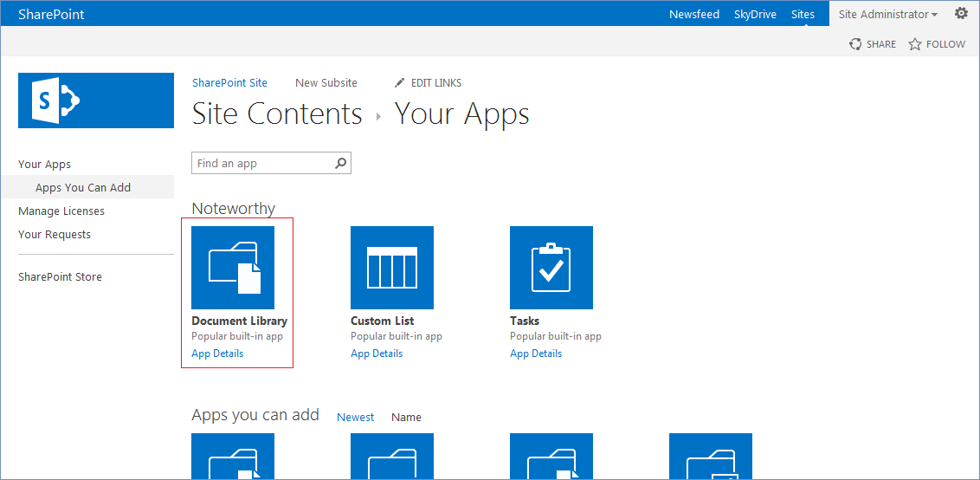The width and height of the screenshot is (980, 480).
Task: Open Newsfeed in top bar
Action: pos(694,14)
